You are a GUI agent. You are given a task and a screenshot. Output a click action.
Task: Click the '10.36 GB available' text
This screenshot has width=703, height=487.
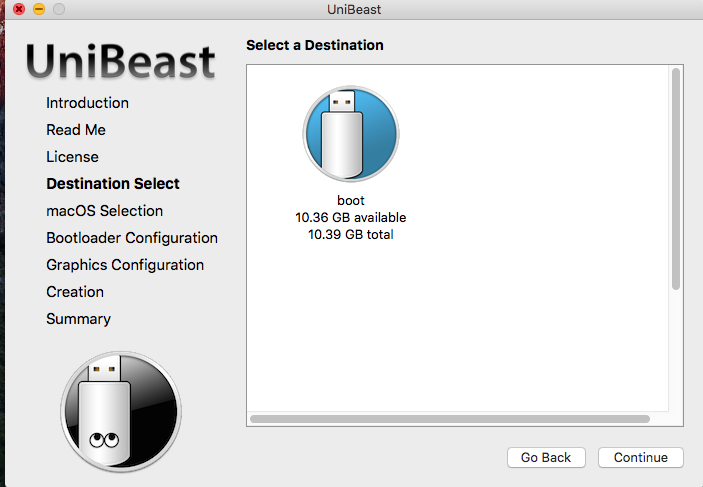click(x=351, y=217)
